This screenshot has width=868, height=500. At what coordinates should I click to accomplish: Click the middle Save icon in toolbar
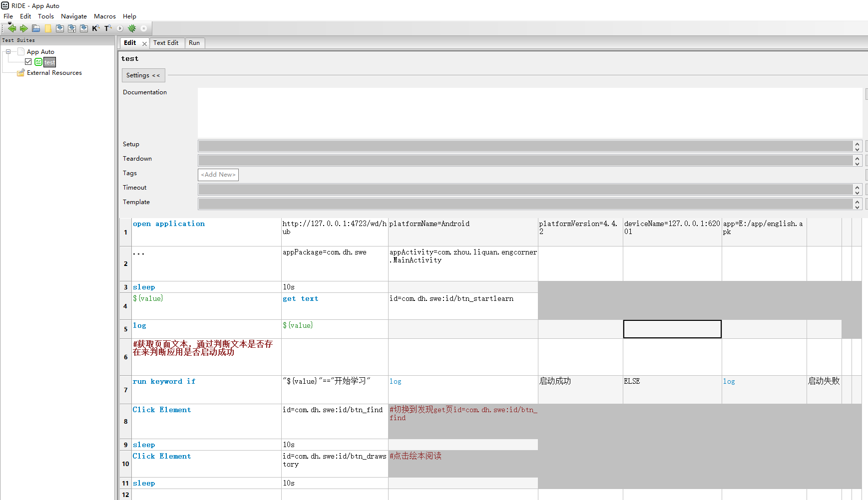(x=72, y=28)
